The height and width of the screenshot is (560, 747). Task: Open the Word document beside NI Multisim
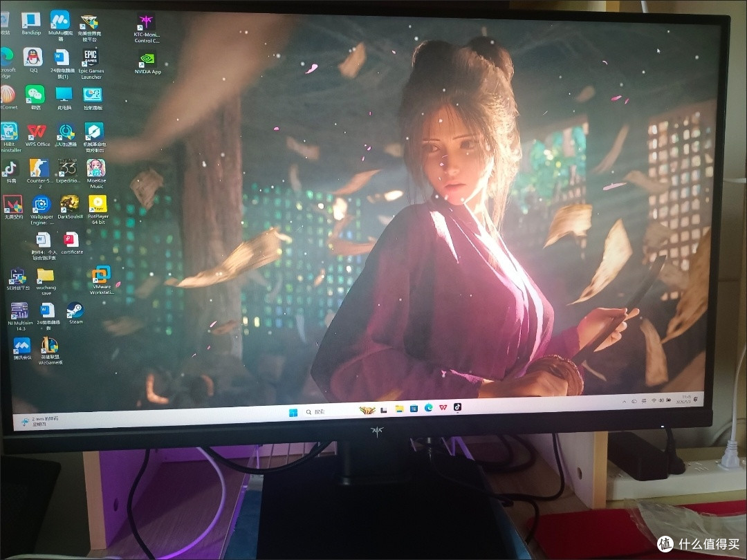pyautogui.click(x=48, y=317)
